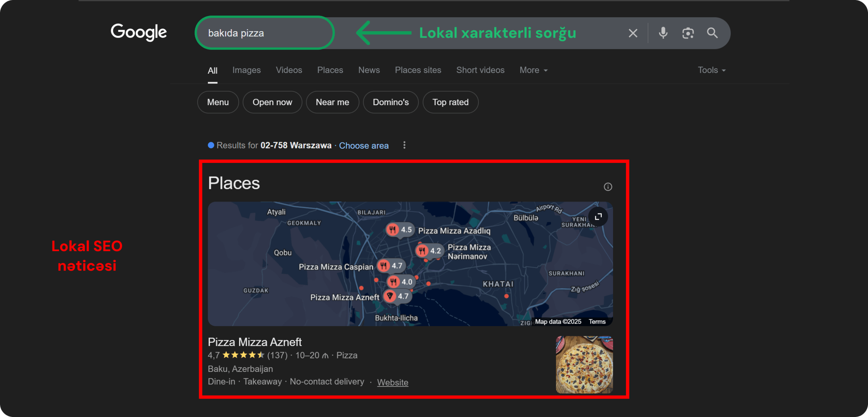This screenshot has height=417, width=868.
Task: Select the Pizza Mizza Azadlıq 4.5 map pin
Action: pos(400,230)
